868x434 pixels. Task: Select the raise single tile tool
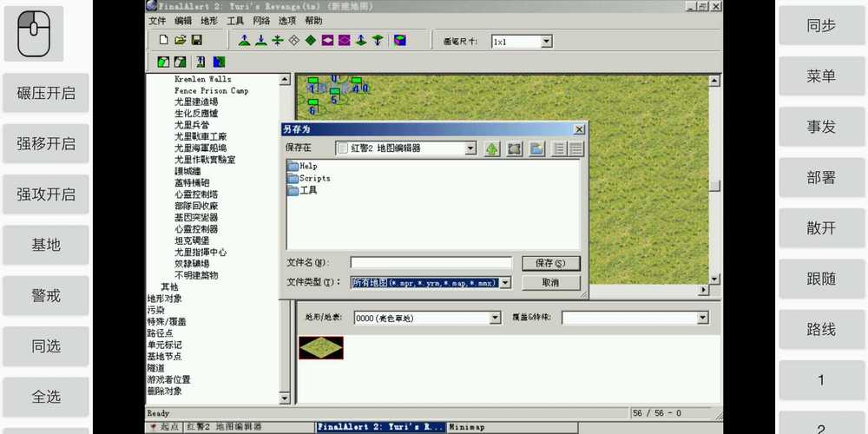click(361, 41)
